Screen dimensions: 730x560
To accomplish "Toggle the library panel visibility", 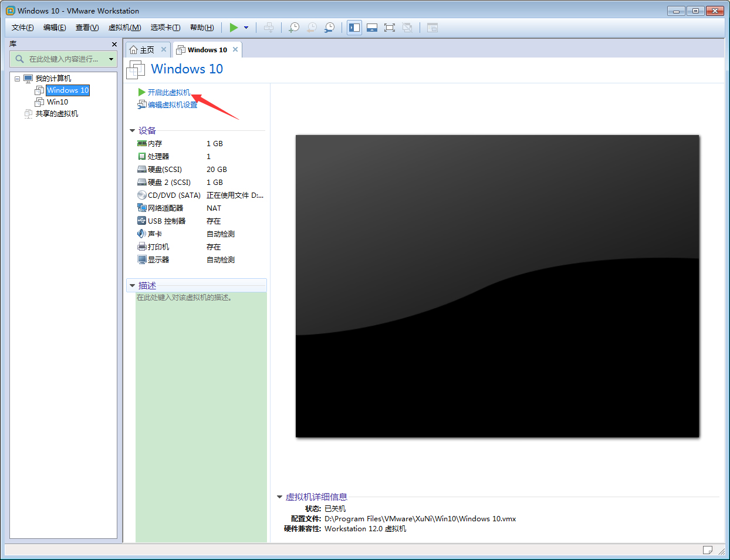I will [x=354, y=27].
